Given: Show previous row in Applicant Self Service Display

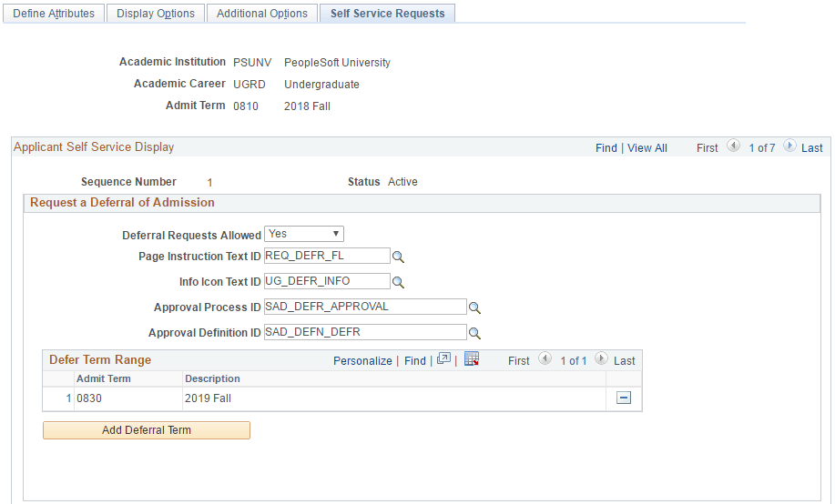Looking at the screenshot, I should (733, 146).
